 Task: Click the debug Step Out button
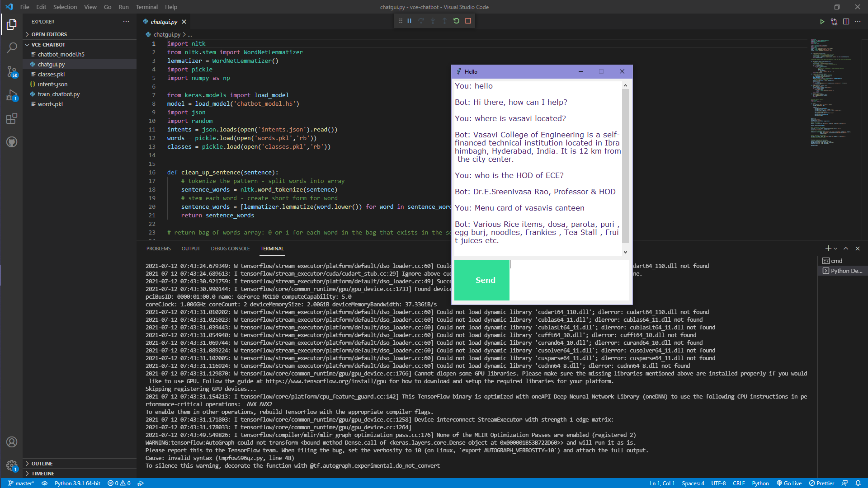click(x=444, y=21)
